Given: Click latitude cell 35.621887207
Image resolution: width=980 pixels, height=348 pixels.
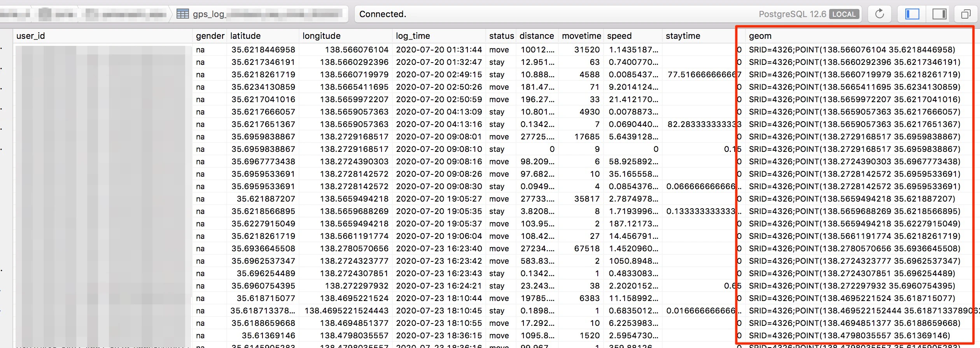Looking at the screenshot, I should pyautogui.click(x=266, y=199).
